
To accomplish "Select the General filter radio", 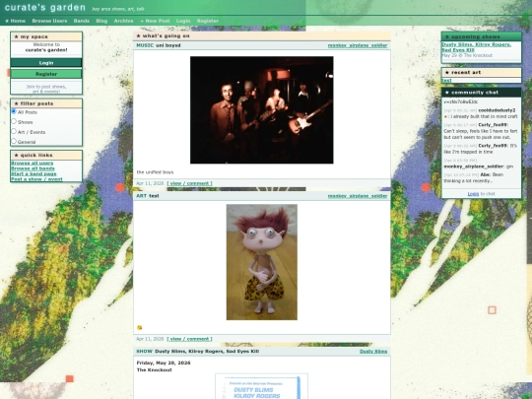I will click(x=14, y=141).
